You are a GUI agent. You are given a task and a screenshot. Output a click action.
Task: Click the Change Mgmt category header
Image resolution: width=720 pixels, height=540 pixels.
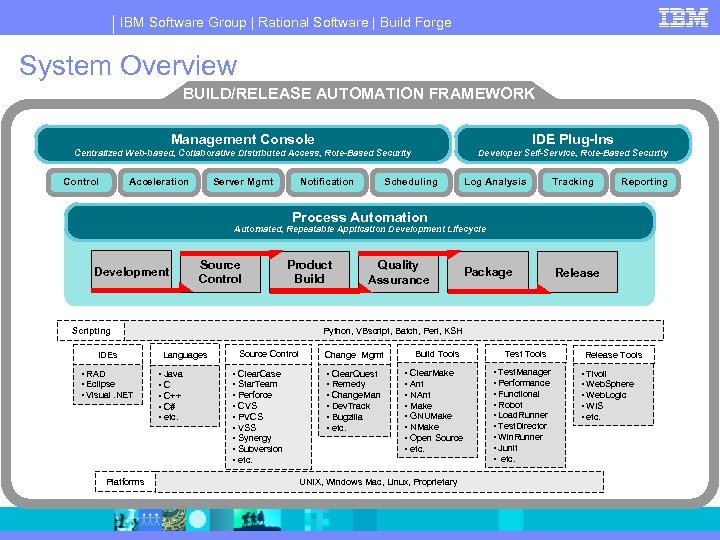click(x=354, y=354)
